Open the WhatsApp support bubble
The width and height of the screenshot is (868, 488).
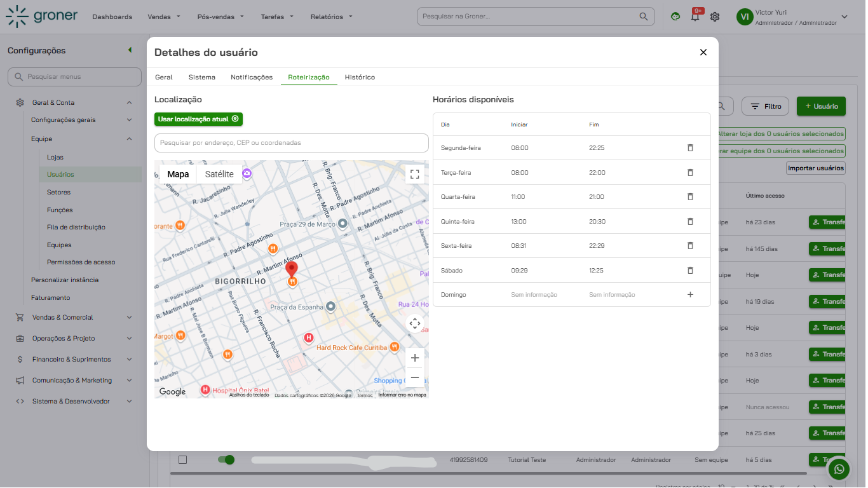840,470
